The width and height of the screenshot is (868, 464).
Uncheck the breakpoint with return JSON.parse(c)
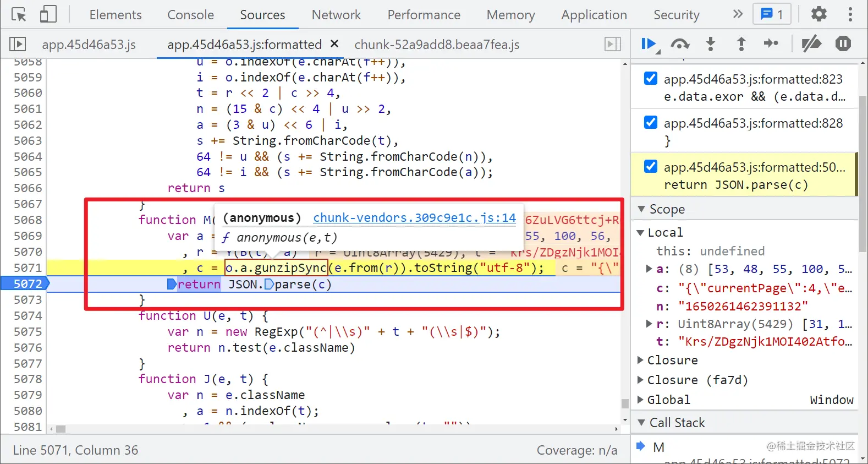651,166
